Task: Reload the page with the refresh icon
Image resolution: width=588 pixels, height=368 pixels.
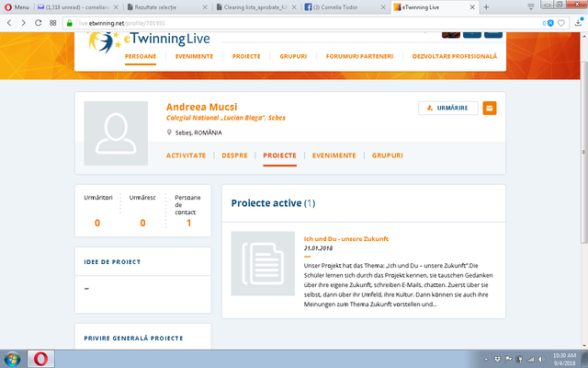Action: coord(38,23)
